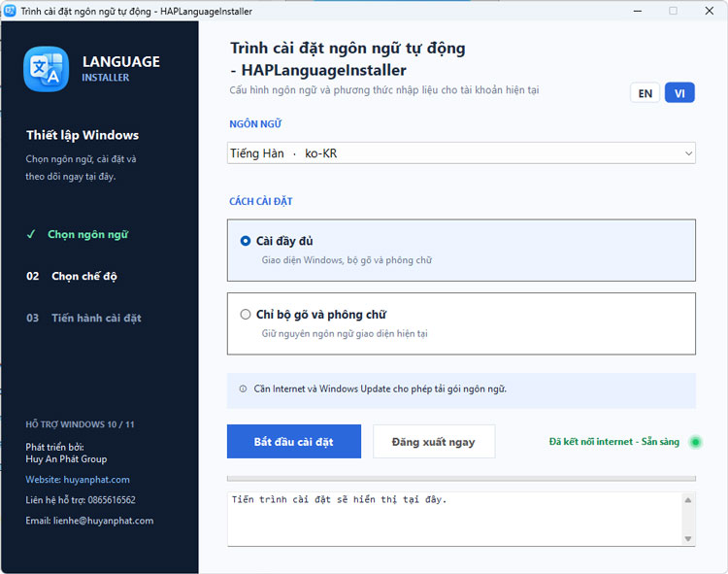728x574 pixels.
Task: Open the Website: huyanphat.com link
Action: [x=78, y=480]
